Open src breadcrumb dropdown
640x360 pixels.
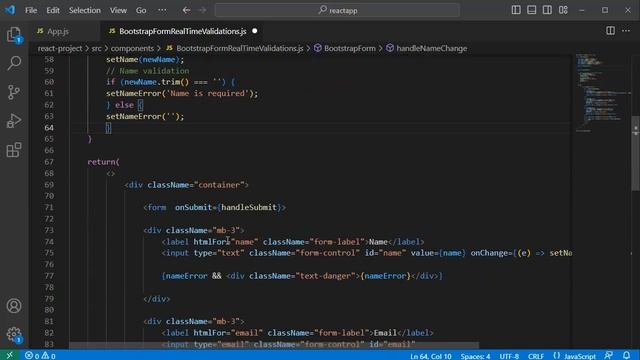point(96,48)
